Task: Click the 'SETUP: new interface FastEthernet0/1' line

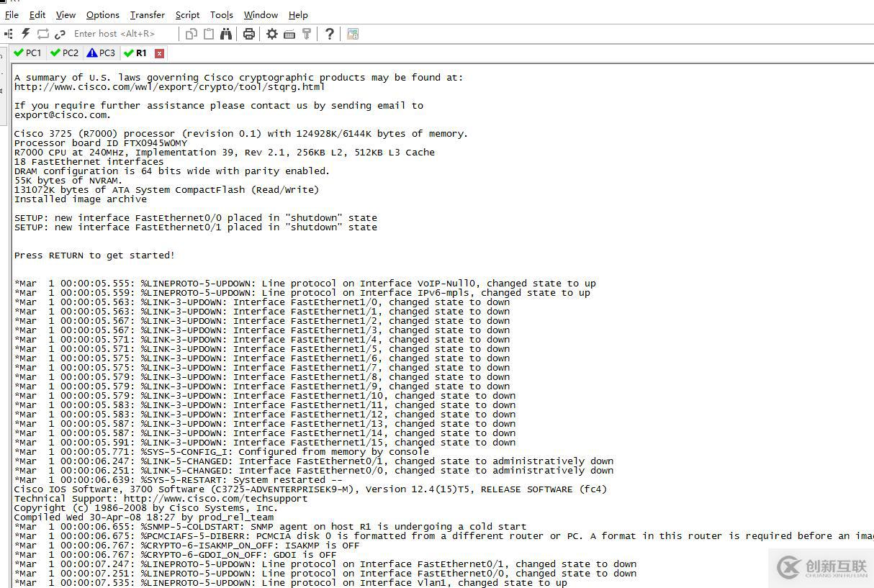Action: tap(196, 227)
